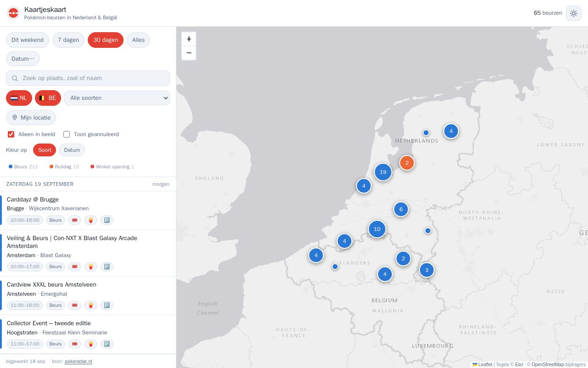Image resolution: width=588 pixels, height=368 pixels.
Task: Open the Leaflet attribution link
Action: pos(482,364)
